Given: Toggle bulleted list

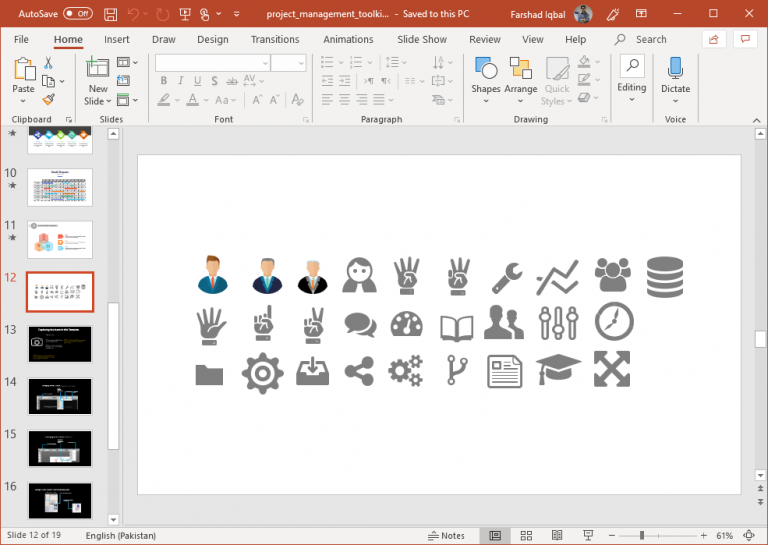Looking at the screenshot, I should [x=327, y=62].
